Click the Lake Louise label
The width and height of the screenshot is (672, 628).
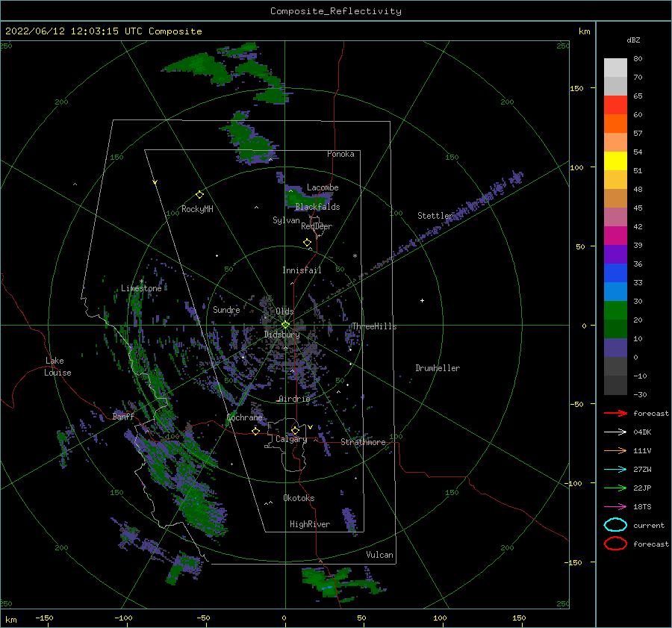(x=57, y=367)
